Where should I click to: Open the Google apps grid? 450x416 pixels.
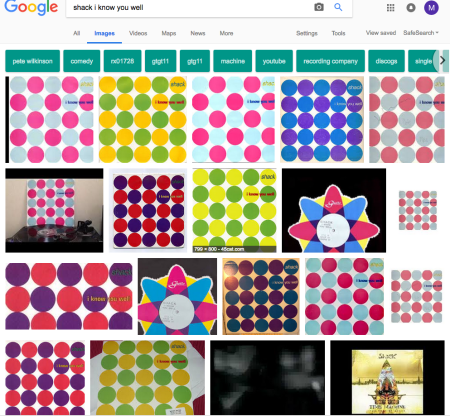point(390,7)
